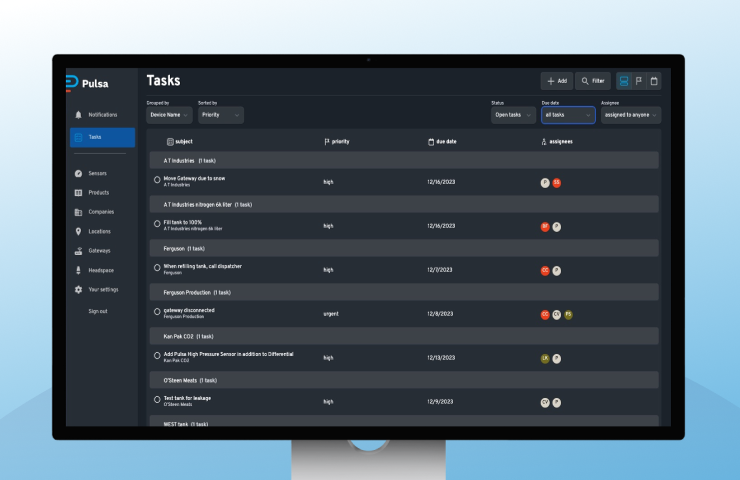The image size is (740, 480).
Task: Mark 'Move Gateway due to snow' task complete
Action: pyautogui.click(x=157, y=180)
